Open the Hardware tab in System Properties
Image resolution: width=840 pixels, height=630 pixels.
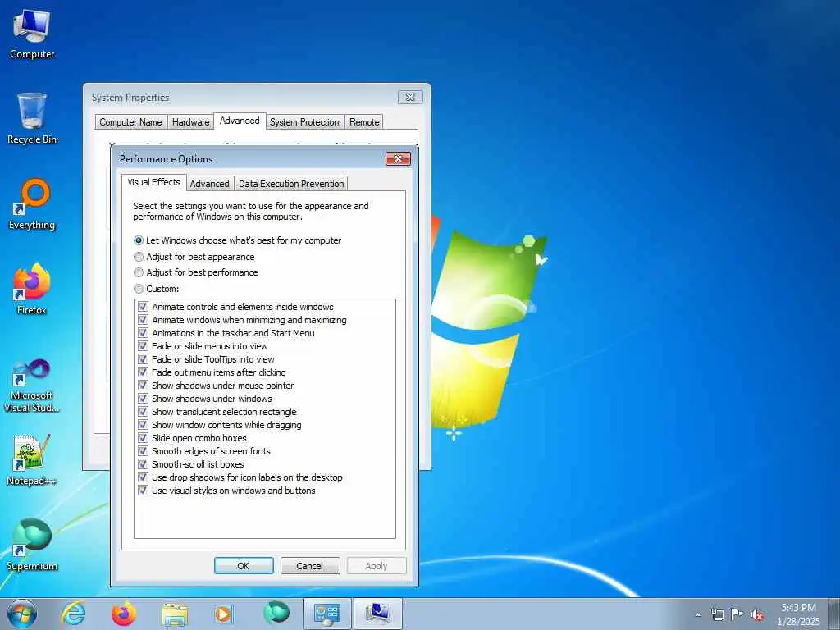click(x=190, y=122)
